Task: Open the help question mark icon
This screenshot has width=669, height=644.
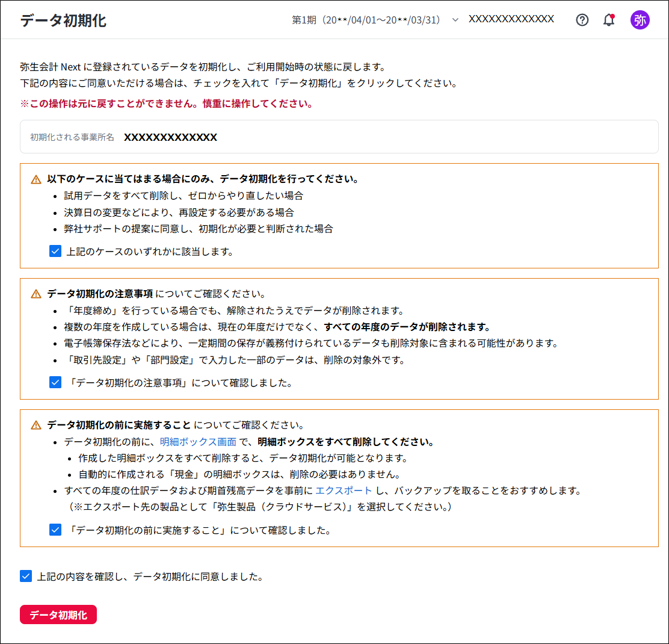Action: pyautogui.click(x=582, y=20)
